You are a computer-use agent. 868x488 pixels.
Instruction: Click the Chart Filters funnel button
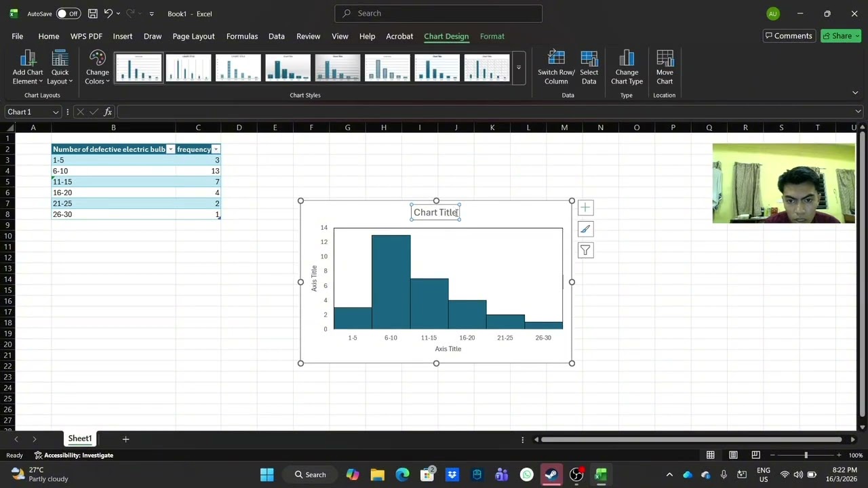point(585,251)
